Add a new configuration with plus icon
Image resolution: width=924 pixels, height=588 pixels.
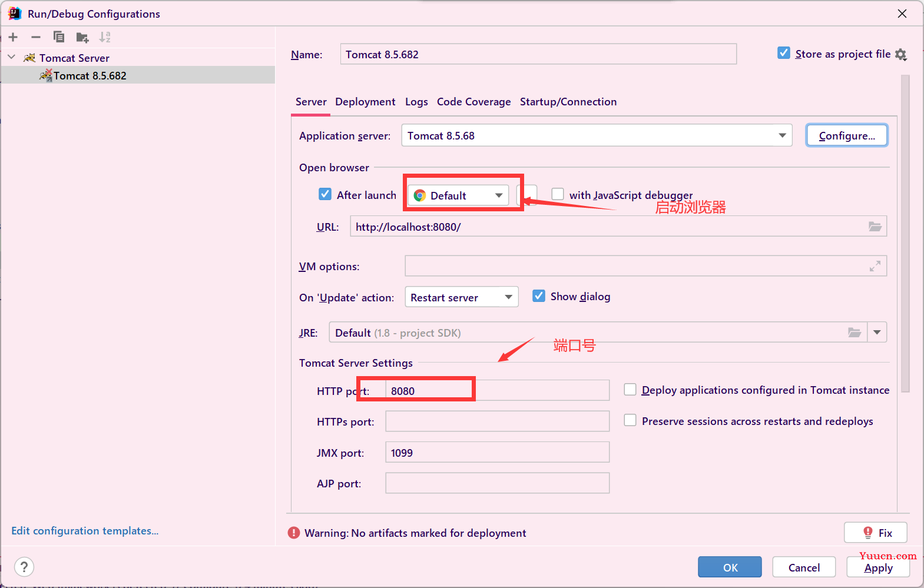[x=13, y=37]
